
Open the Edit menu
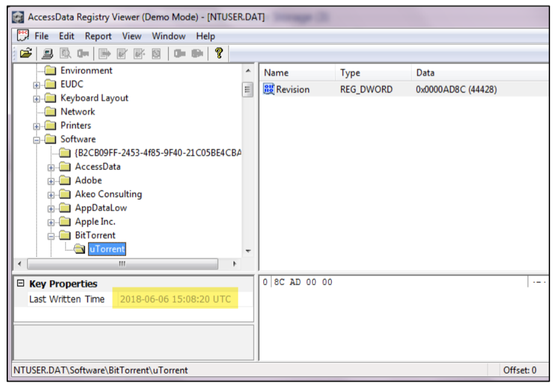click(x=67, y=36)
